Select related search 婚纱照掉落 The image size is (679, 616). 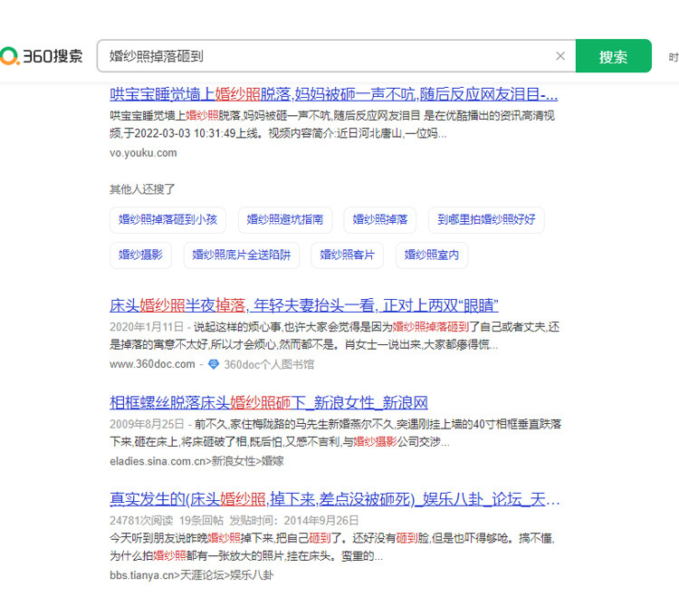pyautogui.click(x=380, y=219)
